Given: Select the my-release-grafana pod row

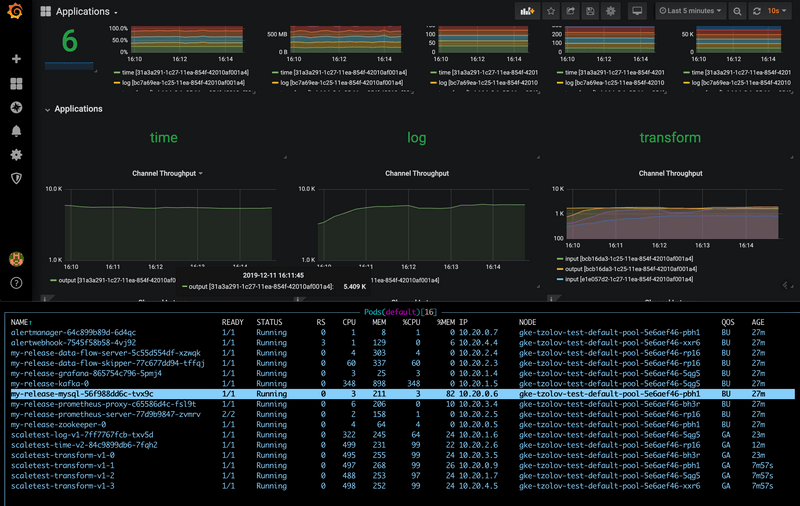Looking at the screenshot, I should pos(402,373).
